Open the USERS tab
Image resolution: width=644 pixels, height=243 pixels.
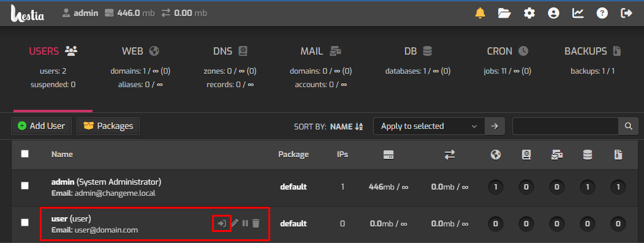(x=53, y=51)
